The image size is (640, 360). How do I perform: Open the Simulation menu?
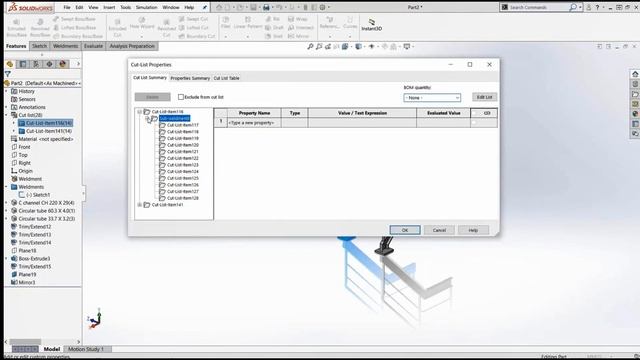[147, 7]
